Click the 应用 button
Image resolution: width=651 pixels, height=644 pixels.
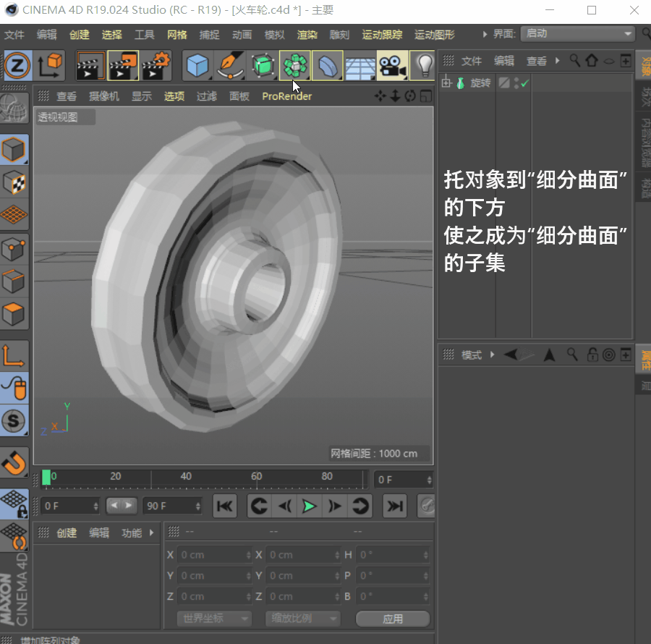[x=393, y=619]
